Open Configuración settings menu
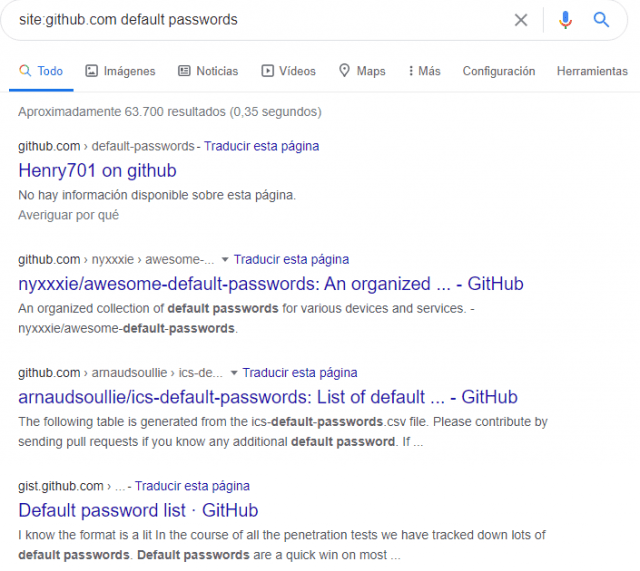 click(x=498, y=71)
